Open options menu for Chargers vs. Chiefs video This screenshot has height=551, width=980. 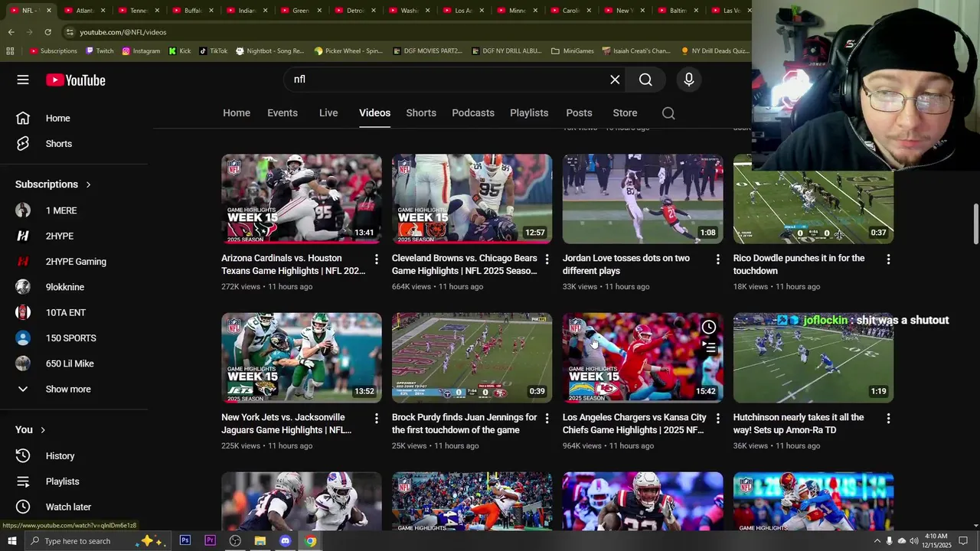click(717, 419)
